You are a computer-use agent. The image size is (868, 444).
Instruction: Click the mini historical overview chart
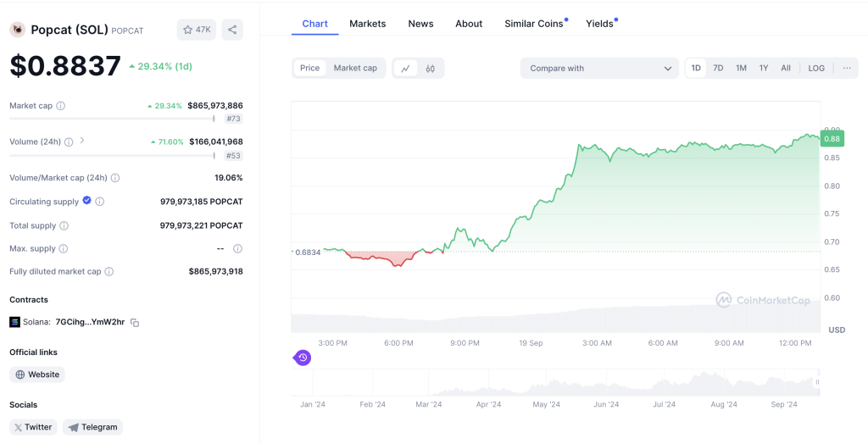pyautogui.click(x=556, y=382)
